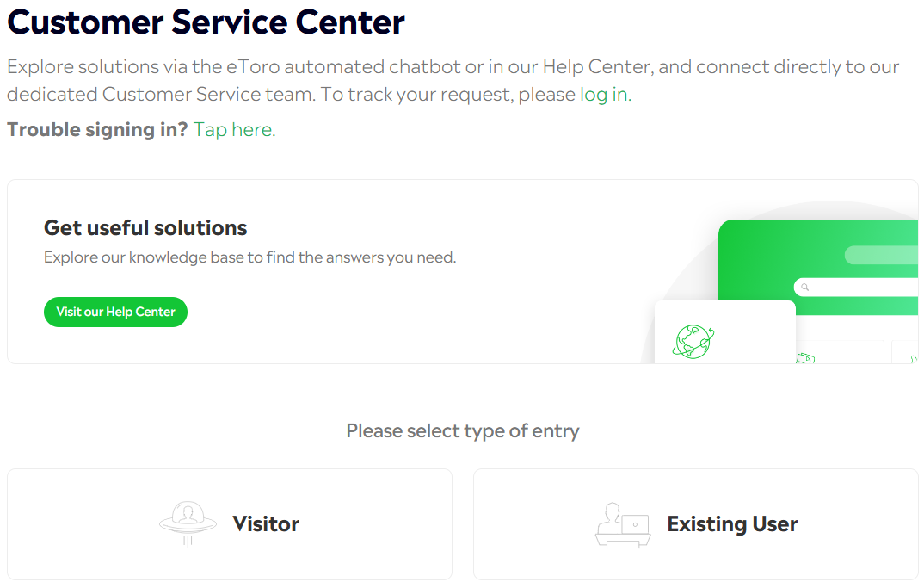Click the Get useful solutions heading
The image size is (924, 582).
click(145, 227)
